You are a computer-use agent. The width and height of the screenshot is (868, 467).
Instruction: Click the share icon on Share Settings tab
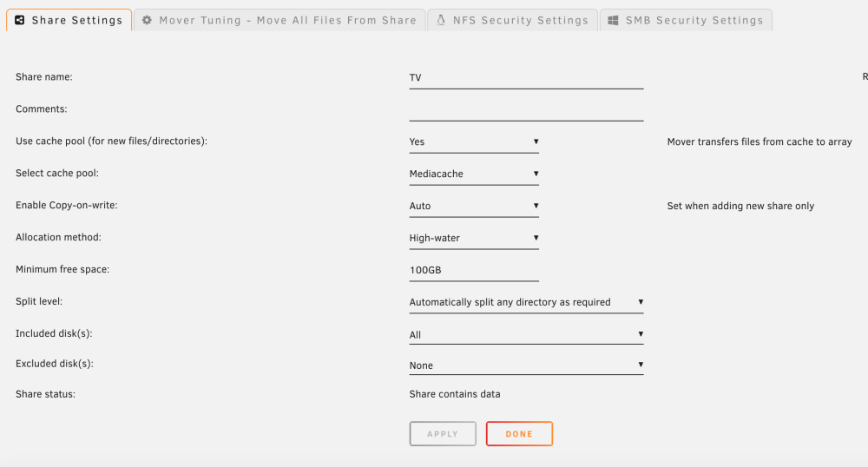tap(19, 21)
